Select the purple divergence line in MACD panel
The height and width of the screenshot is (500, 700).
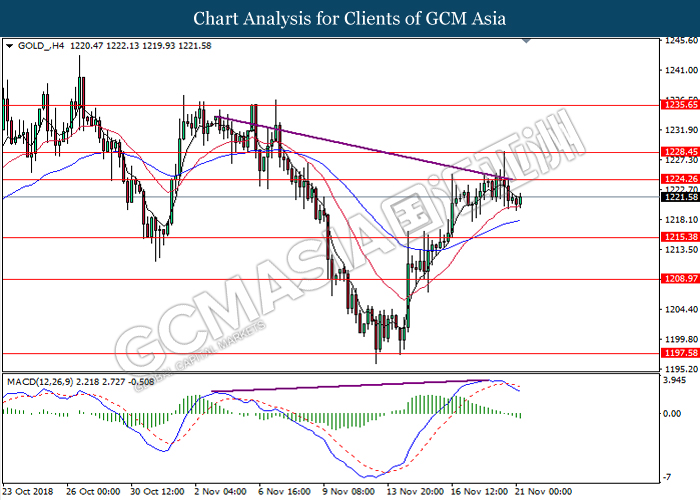click(350, 386)
